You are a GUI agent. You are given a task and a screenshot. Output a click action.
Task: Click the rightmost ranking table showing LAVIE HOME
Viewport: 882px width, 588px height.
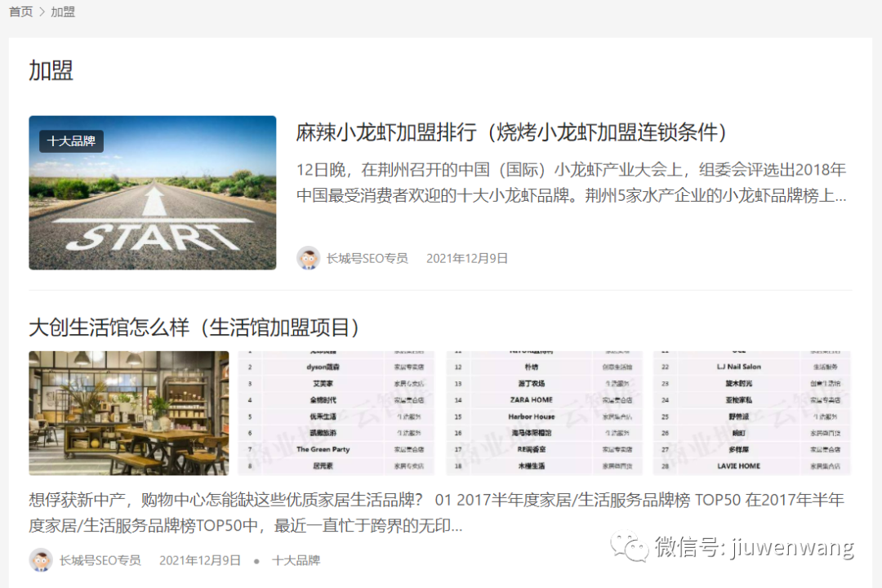[x=751, y=412]
